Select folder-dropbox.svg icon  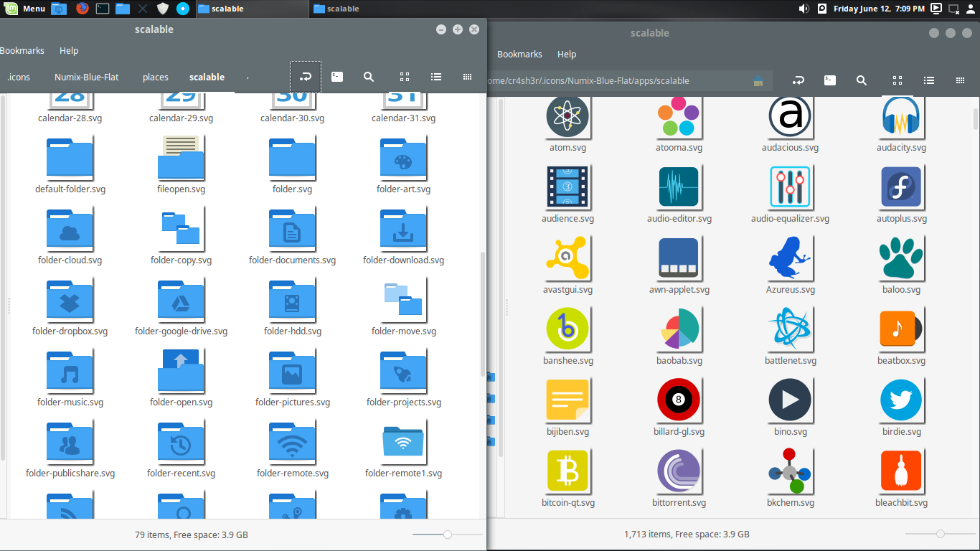click(x=70, y=301)
